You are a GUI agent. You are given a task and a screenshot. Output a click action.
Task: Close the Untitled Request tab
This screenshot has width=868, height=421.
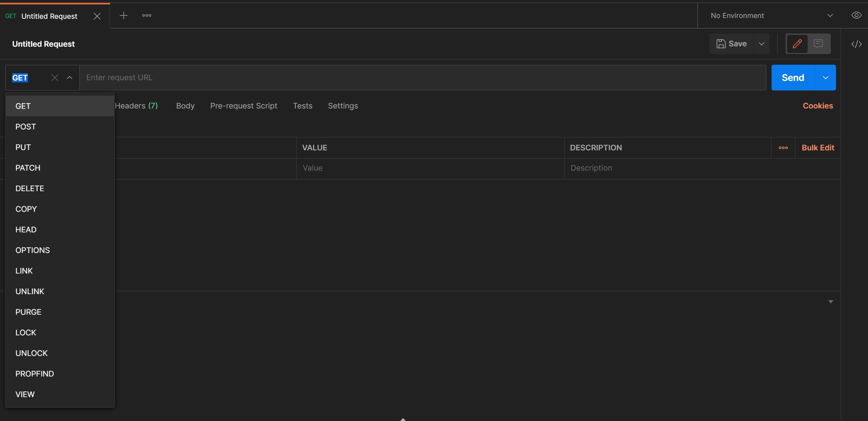coord(97,16)
